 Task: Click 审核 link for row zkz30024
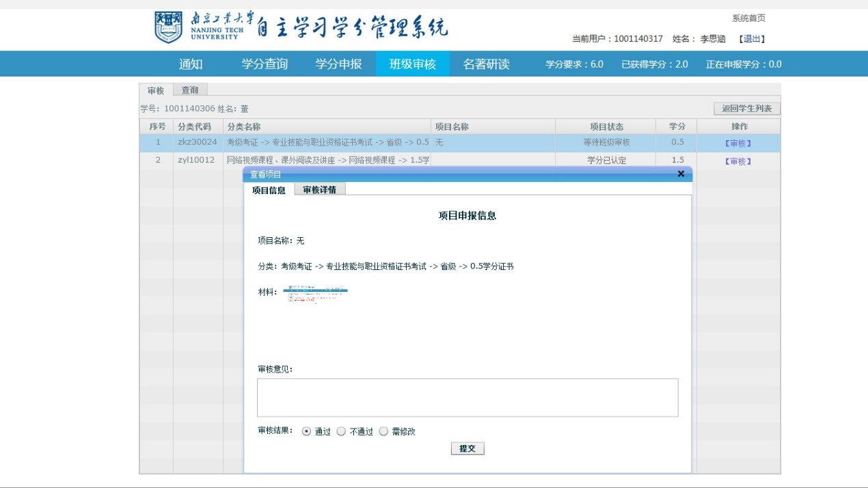[x=738, y=144]
